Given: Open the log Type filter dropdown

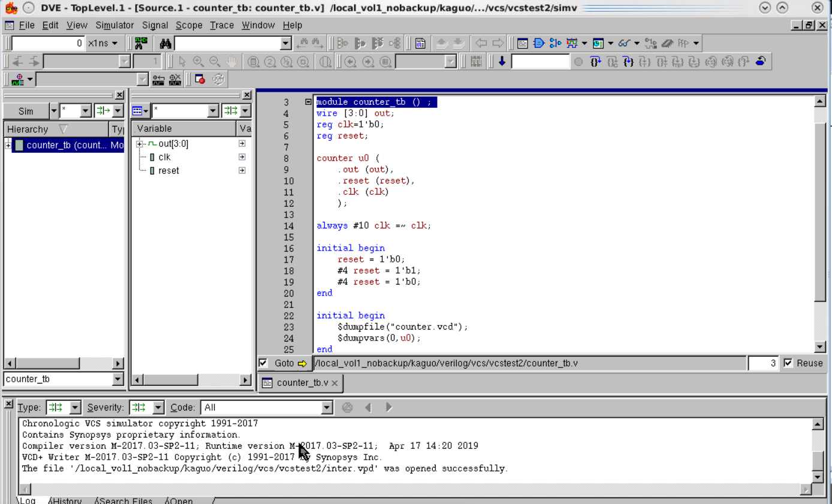Looking at the screenshot, I should click(x=75, y=408).
